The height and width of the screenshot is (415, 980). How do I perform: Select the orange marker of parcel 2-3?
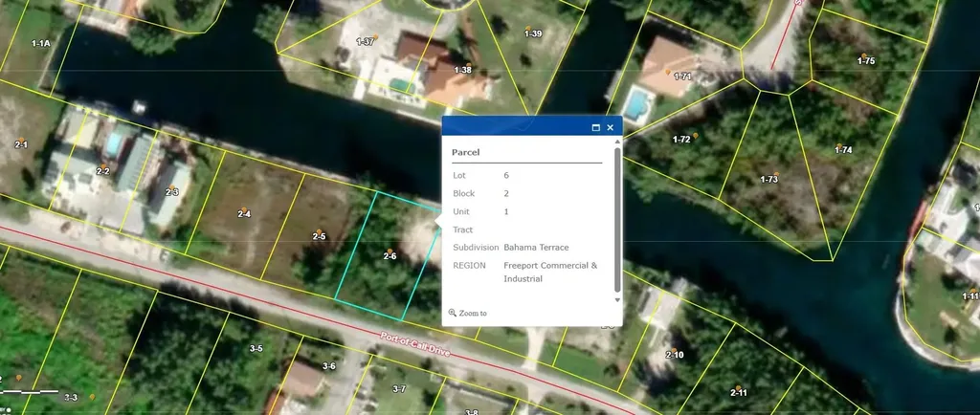(x=173, y=187)
